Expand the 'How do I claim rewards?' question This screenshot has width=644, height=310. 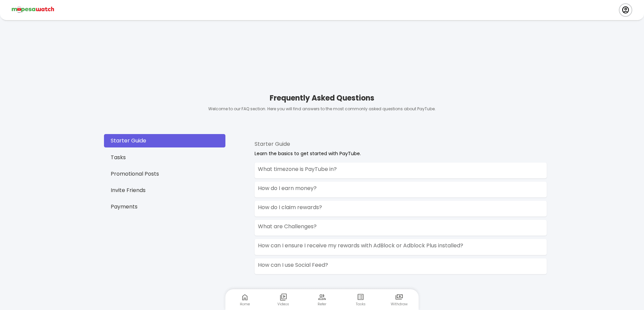click(400, 208)
